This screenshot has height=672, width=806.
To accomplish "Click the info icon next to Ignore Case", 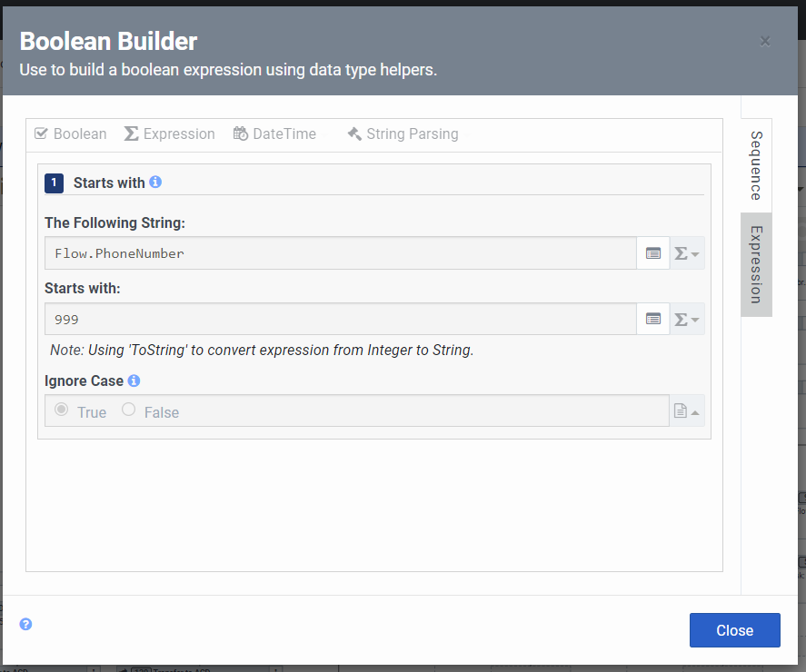I will click(x=134, y=380).
